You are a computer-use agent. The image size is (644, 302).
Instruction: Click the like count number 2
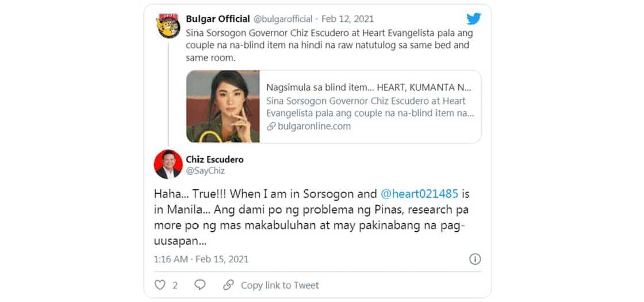click(x=175, y=285)
